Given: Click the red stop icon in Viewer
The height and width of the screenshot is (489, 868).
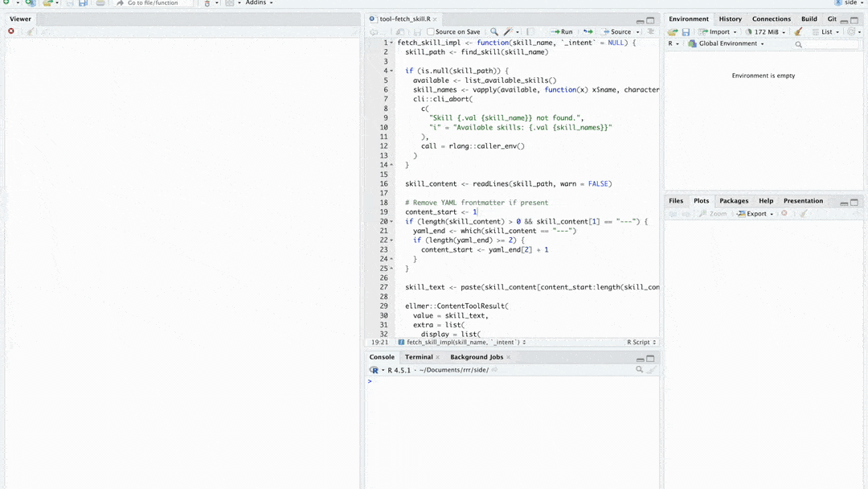Looking at the screenshot, I should tap(11, 31).
